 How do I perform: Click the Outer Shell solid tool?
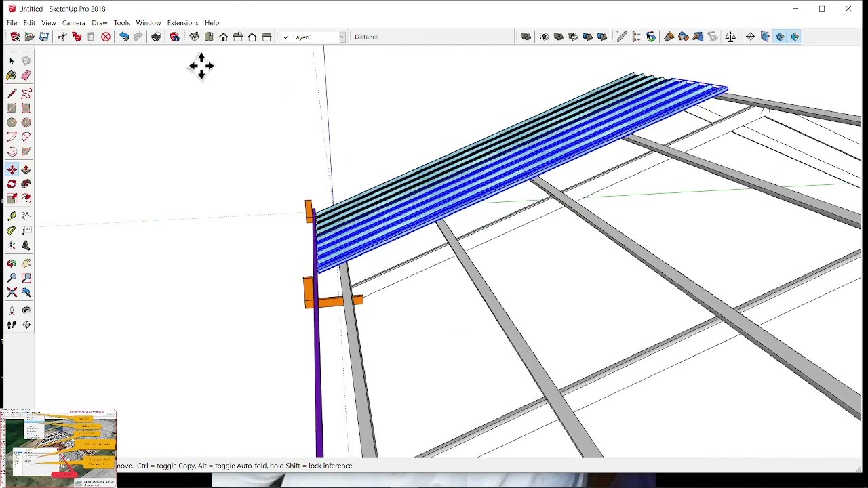(x=526, y=37)
